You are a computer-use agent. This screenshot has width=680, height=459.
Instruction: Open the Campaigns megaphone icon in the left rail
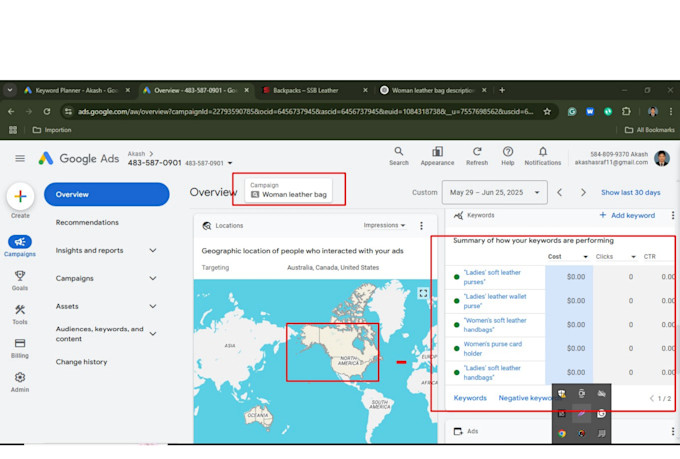point(20,242)
